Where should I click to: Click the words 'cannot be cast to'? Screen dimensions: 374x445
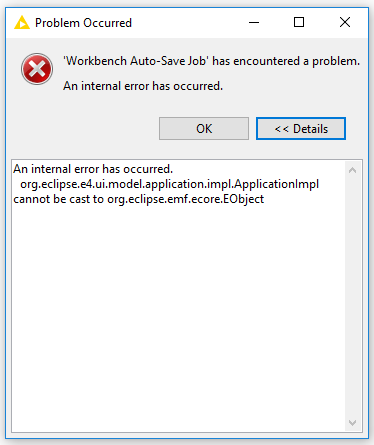point(58,199)
